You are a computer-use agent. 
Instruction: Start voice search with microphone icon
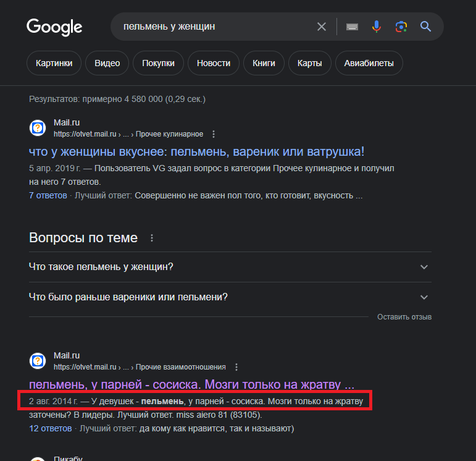[377, 27]
